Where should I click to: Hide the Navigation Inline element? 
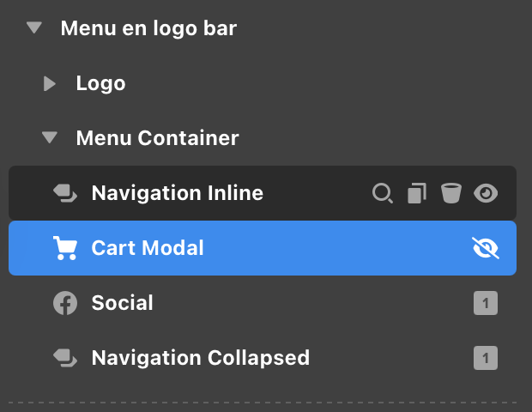(486, 193)
